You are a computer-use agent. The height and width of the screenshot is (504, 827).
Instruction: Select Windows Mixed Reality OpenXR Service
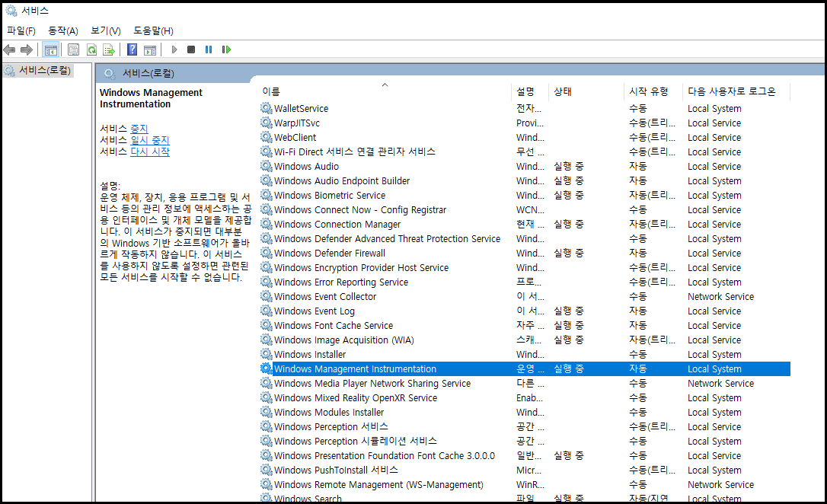click(x=525, y=398)
